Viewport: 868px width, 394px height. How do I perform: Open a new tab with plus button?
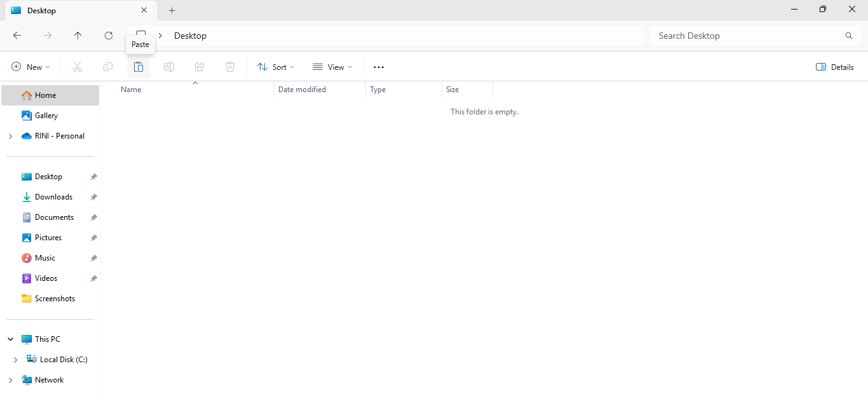(172, 10)
